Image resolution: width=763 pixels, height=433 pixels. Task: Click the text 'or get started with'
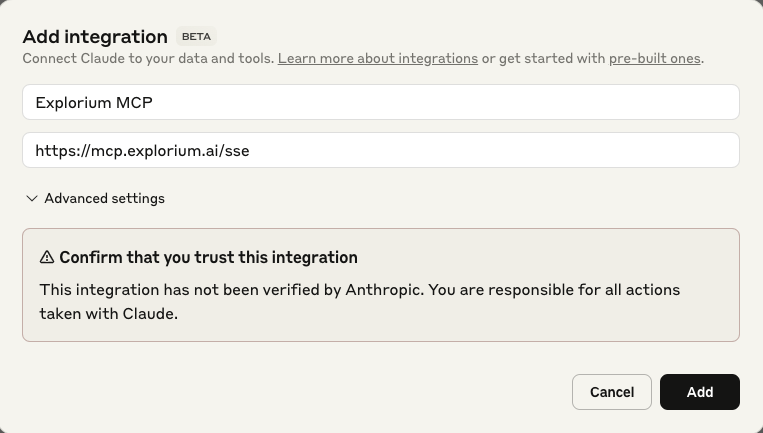click(x=543, y=58)
